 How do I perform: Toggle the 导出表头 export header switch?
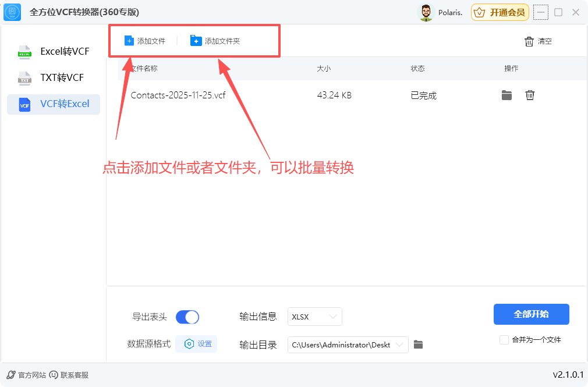point(187,317)
